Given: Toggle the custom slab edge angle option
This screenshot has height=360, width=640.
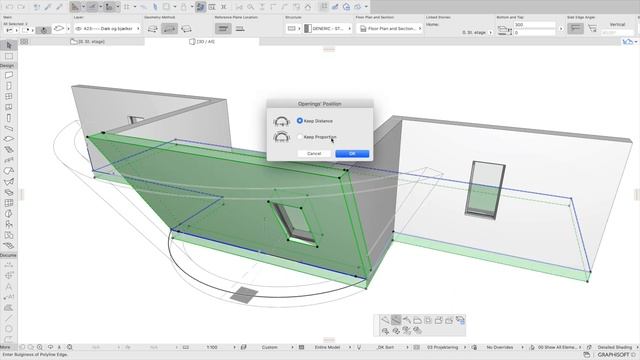Looking at the screenshot, I should tap(592, 28).
